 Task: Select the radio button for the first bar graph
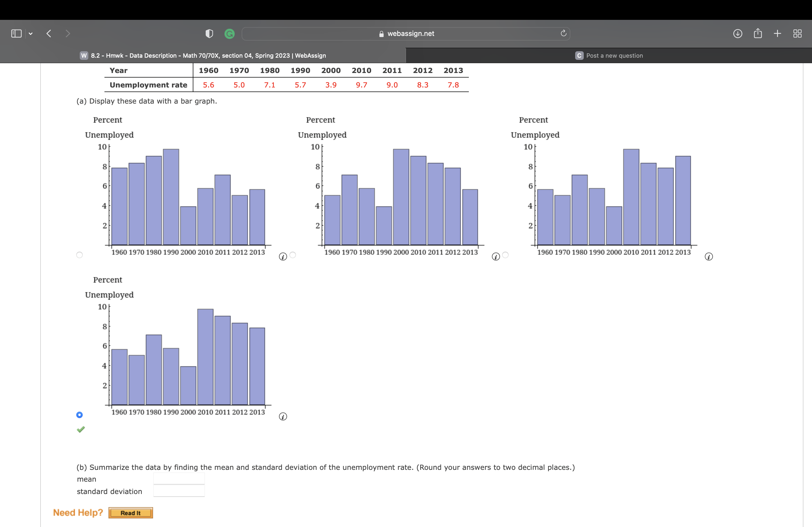coord(79,255)
